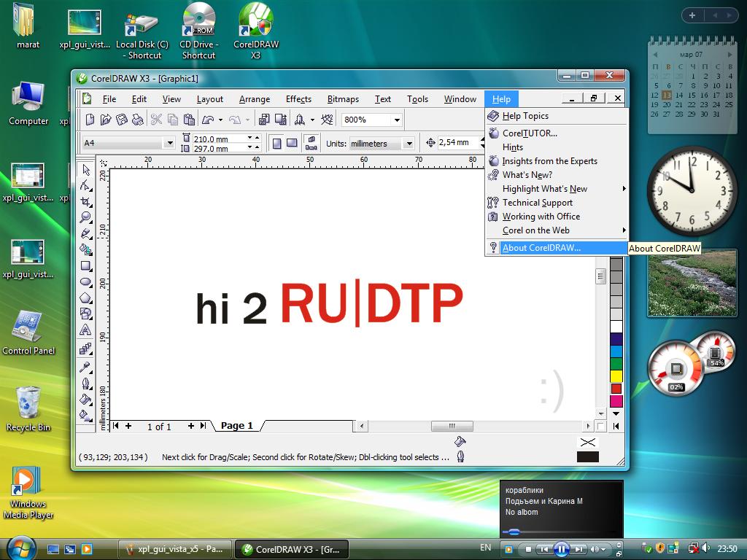Open the Effects menu
The height and width of the screenshot is (560, 747).
coord(298,99)
